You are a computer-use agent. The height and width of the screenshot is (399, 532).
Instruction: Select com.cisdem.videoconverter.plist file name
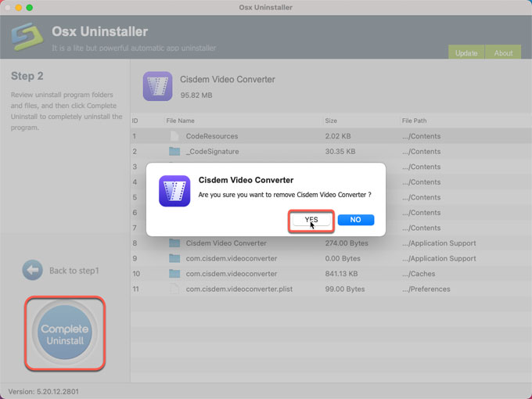click(239, 289)
